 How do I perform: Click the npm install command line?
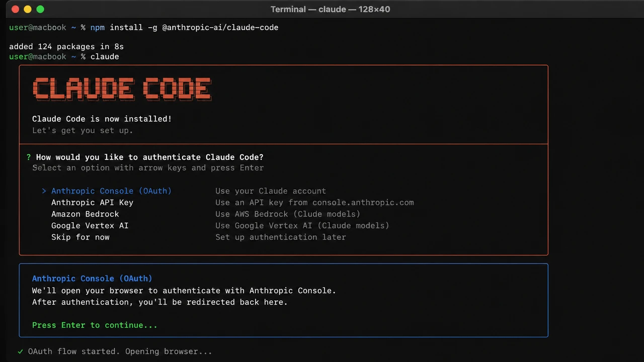(x=184, y=28)
